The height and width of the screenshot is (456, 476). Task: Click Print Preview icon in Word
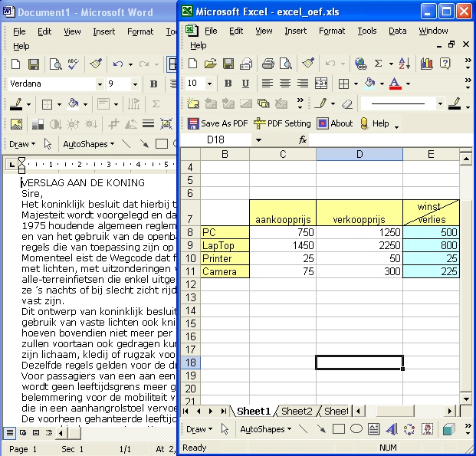point(55,64)
